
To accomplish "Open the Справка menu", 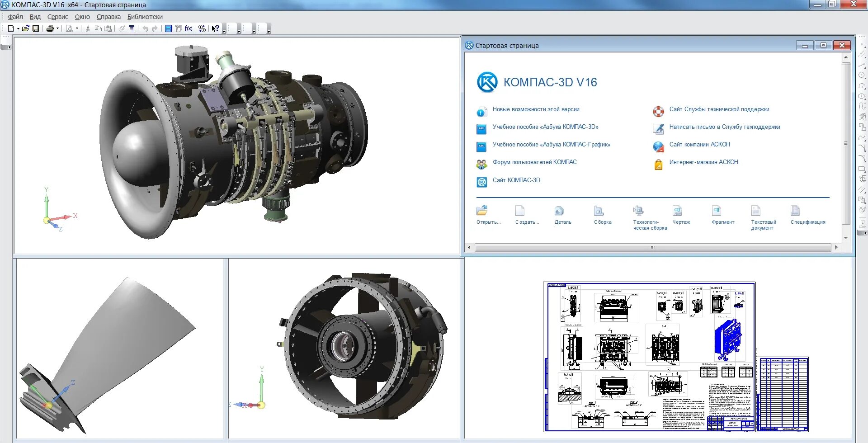I will (x=108, y=17).
